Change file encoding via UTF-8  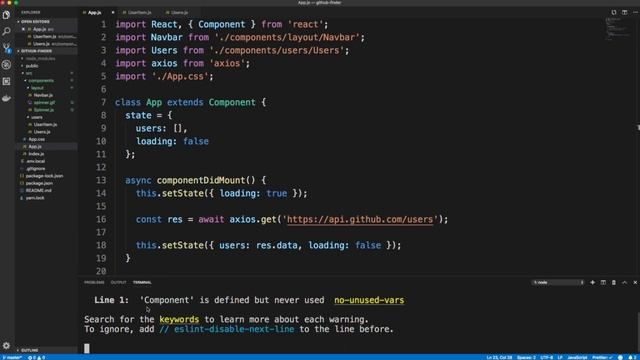coord(546,358)
